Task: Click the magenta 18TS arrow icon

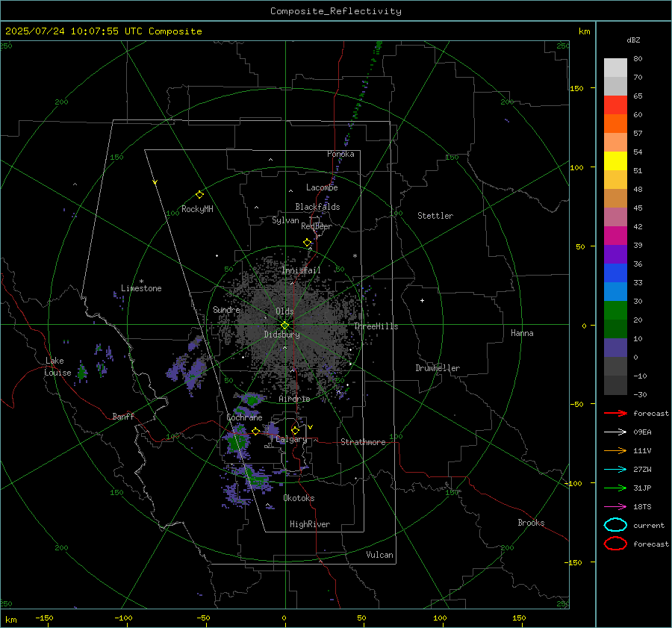Action: tap(615, 507)
